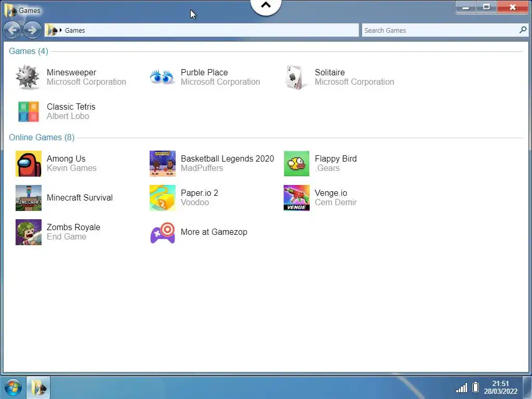Open the More at Gamezop controller icon
532x399 pixels.
[163, 232]
